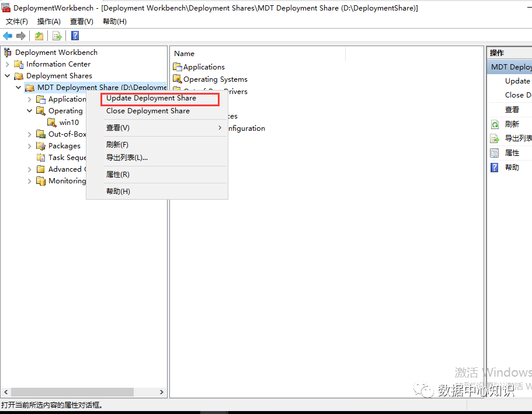532x414 pixels.
Task: Click the tree pane scroll right arrow
Action: coord(162,392)
